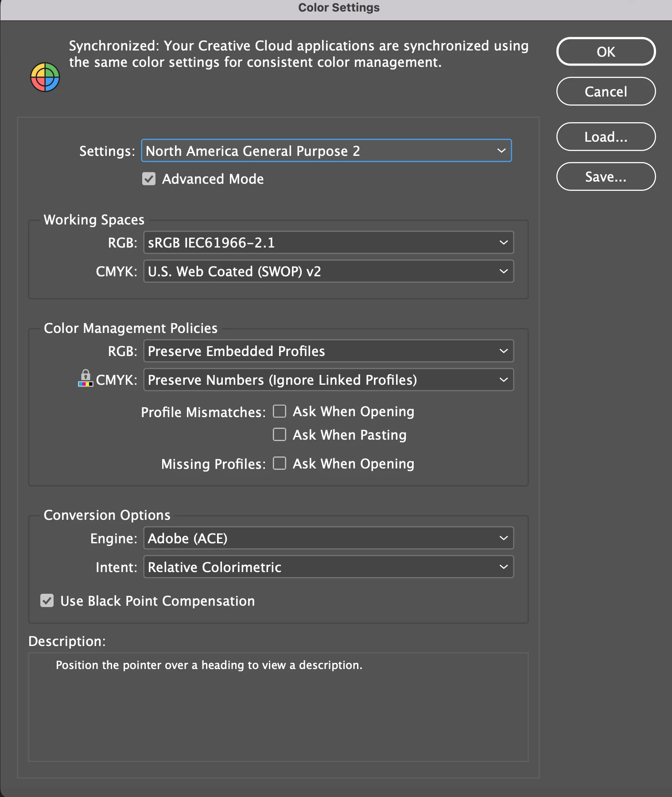The image size is (672, 797).
Task: Toggle Use Black Point Compensation
Action: [x=47, y=600]
